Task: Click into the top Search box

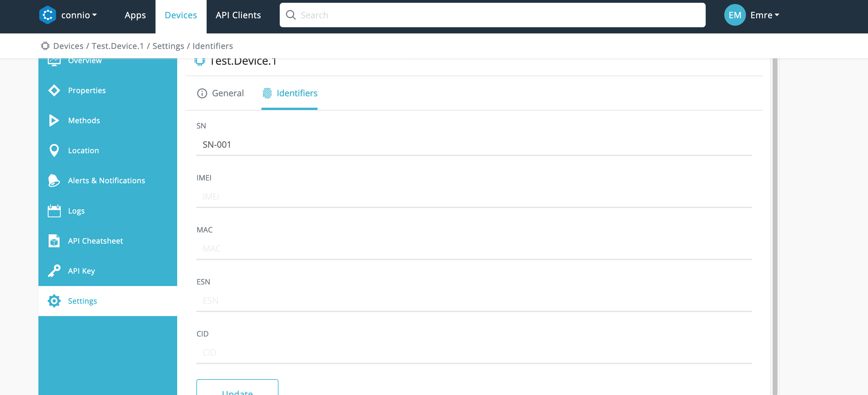Action: click(x=492, y=15)
